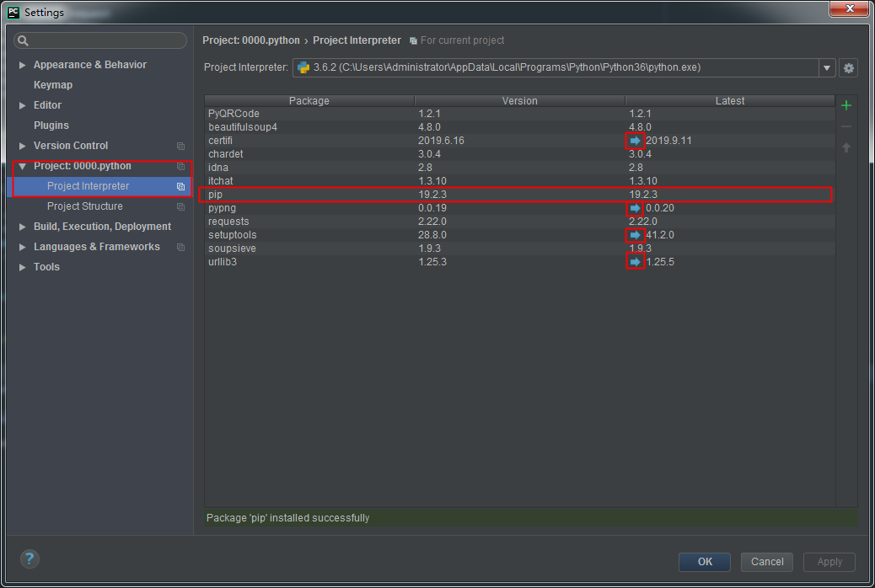Click the help question mark icon

tap(30, 559)
